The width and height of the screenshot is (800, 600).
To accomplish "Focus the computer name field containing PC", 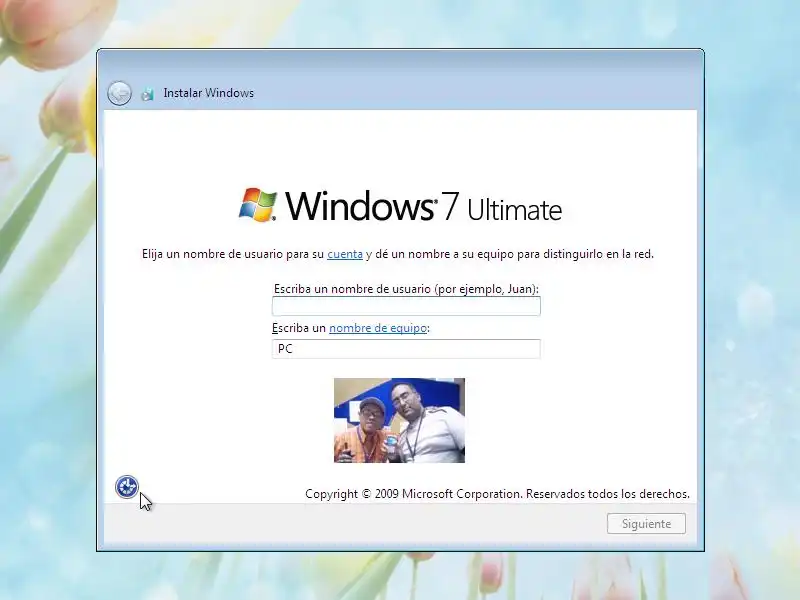I will (x=406, y=349).
